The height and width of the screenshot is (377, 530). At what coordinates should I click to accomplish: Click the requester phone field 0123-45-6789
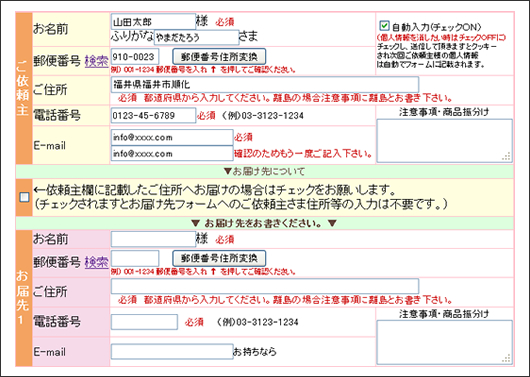(153, 116)
